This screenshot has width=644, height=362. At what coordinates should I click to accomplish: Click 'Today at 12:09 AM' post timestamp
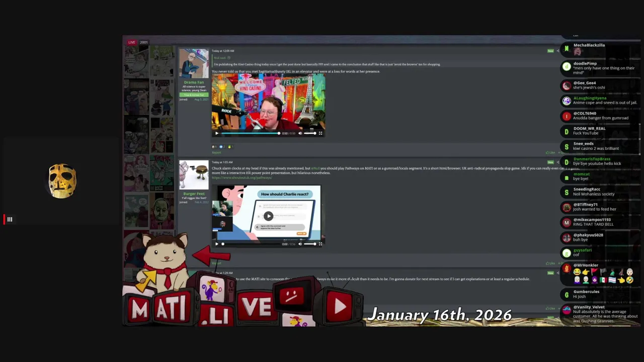pos(223,51)
